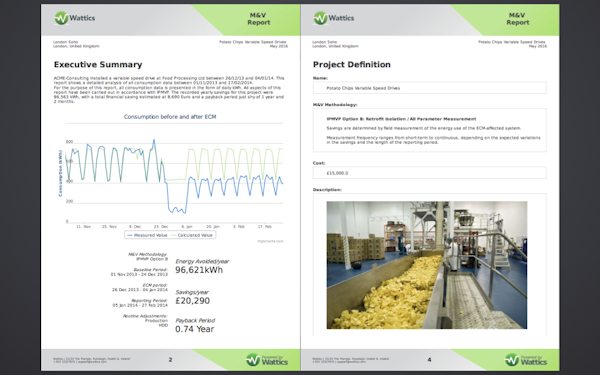
Task: Click the Consumption before and after ECM title
Action: click(x=170, y=117)
